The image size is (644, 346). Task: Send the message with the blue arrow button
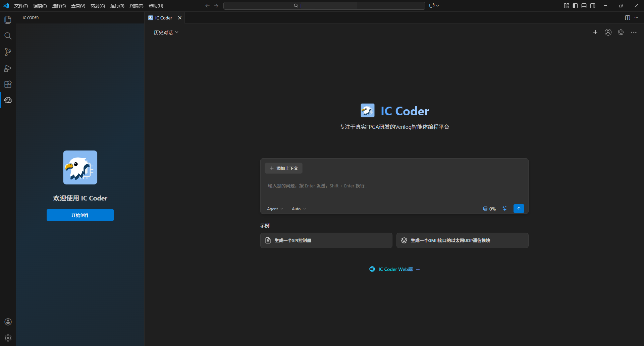tap(519, 208)
